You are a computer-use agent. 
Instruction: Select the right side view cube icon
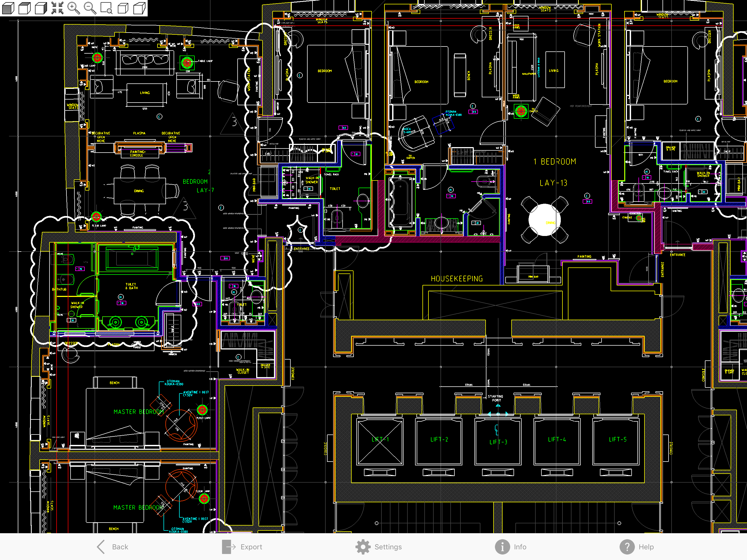41,8
